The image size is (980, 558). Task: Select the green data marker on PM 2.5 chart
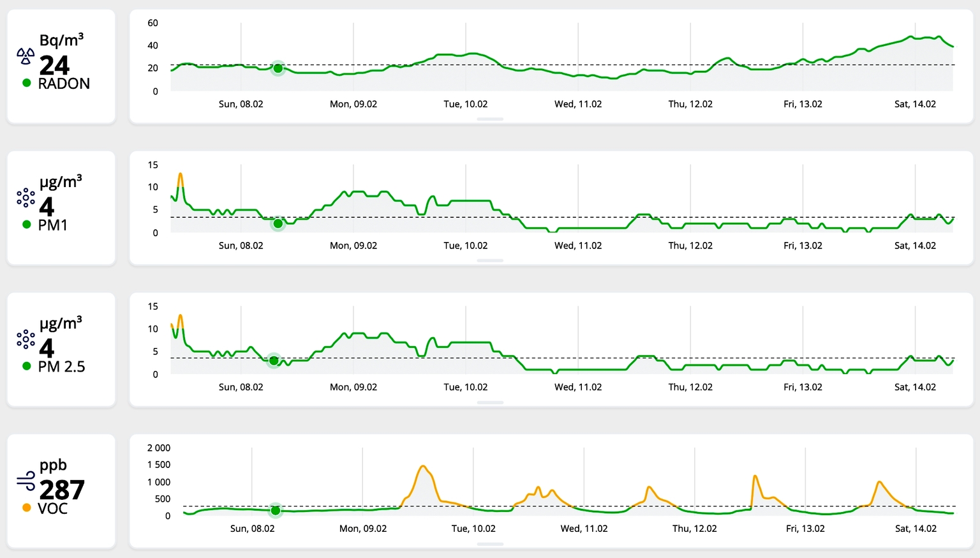coord(274,361)
